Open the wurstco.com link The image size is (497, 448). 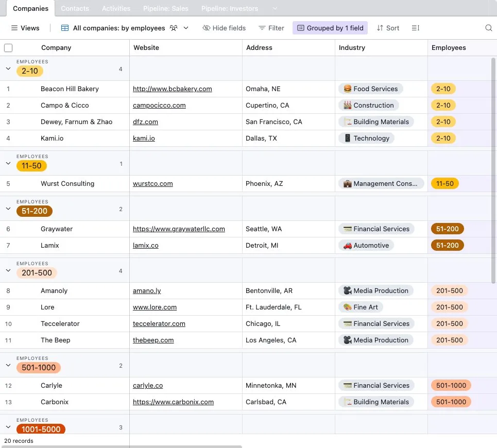(153, 183)
